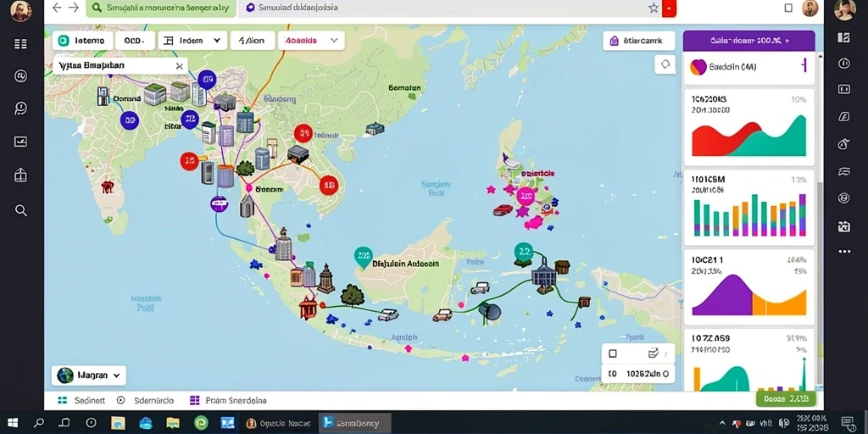868x434 pixels.
Task: Click the chevron next to layers icon
Action: [x=665, y=353]
